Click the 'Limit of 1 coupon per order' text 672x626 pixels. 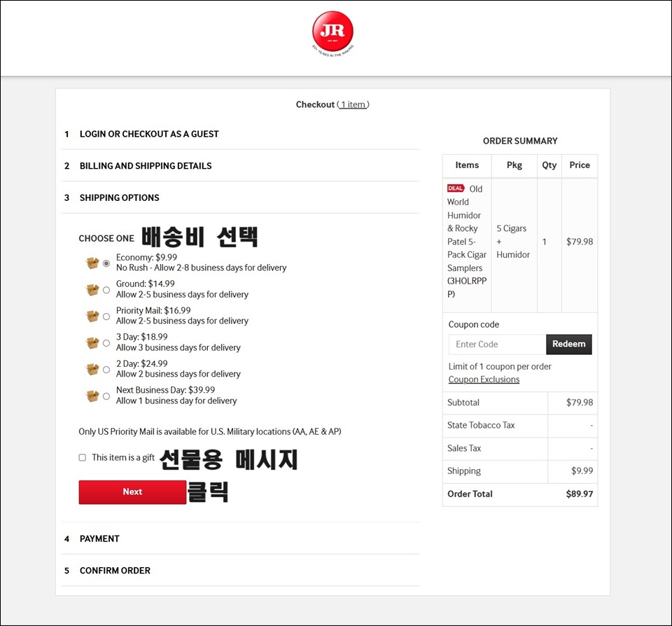point(500,367)
